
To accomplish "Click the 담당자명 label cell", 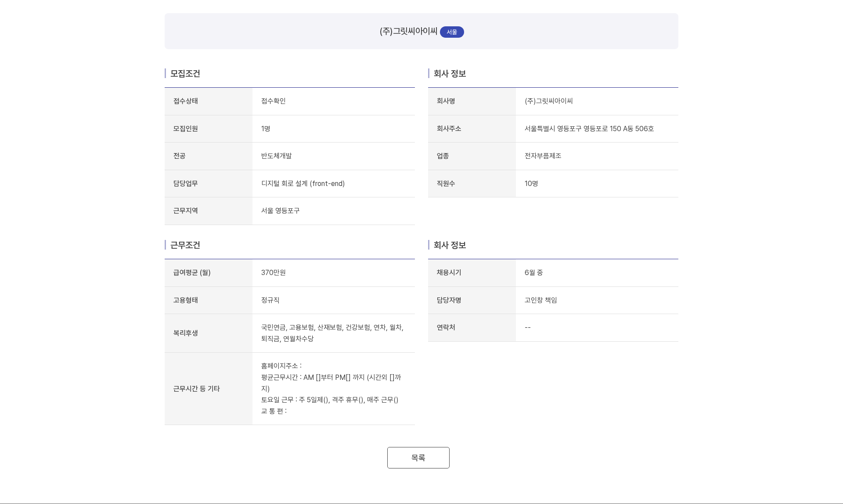I will click(x=472, y=300).
